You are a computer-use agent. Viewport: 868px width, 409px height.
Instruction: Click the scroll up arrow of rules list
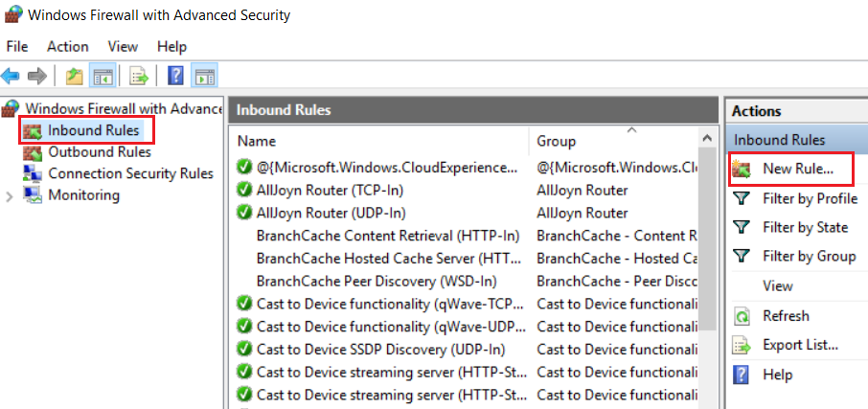point(706,138)
